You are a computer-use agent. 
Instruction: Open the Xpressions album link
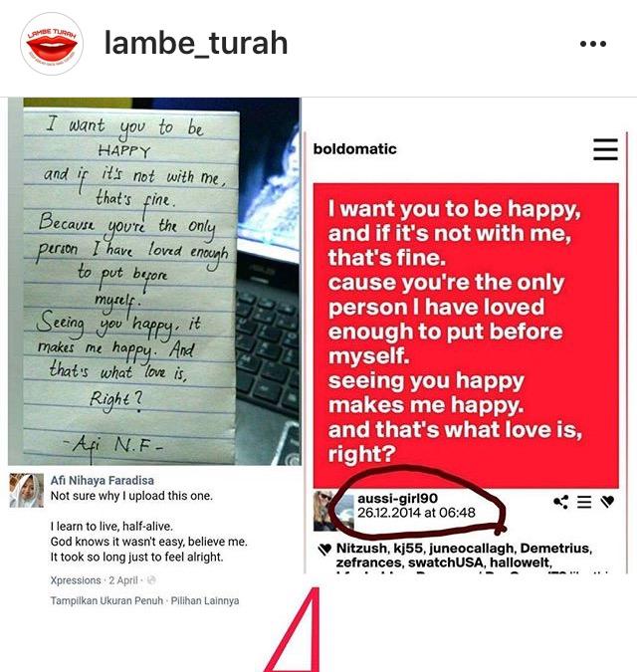point(76,580)
